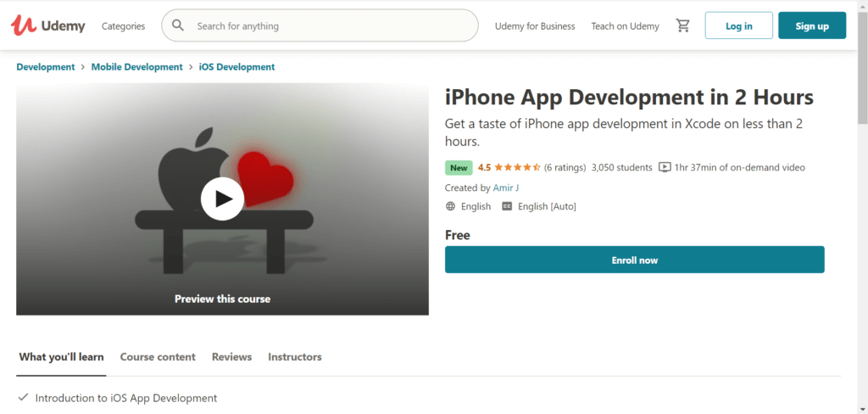
Task: Click the Log in button
Action: click(x=738, y=25)
